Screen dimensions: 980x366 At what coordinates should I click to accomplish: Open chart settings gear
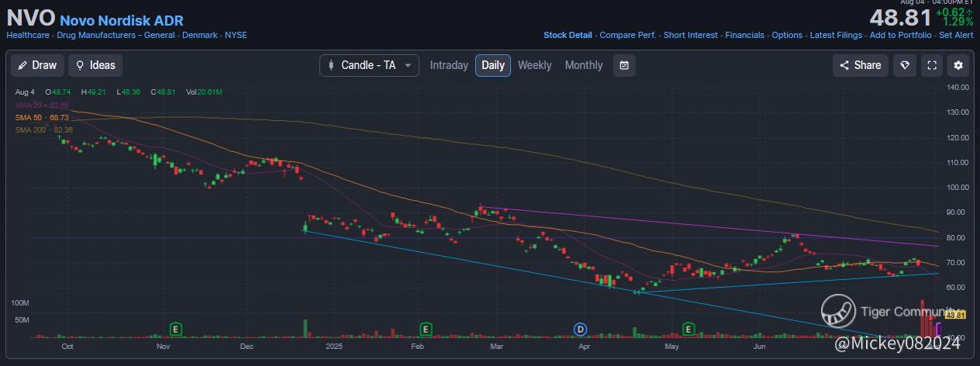point(958,65)
